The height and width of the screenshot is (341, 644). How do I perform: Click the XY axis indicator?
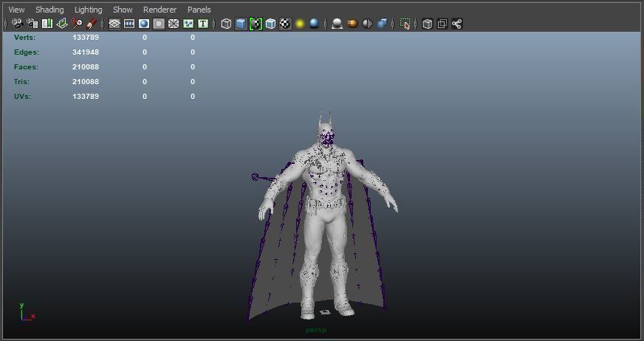[x=27, y=312]
